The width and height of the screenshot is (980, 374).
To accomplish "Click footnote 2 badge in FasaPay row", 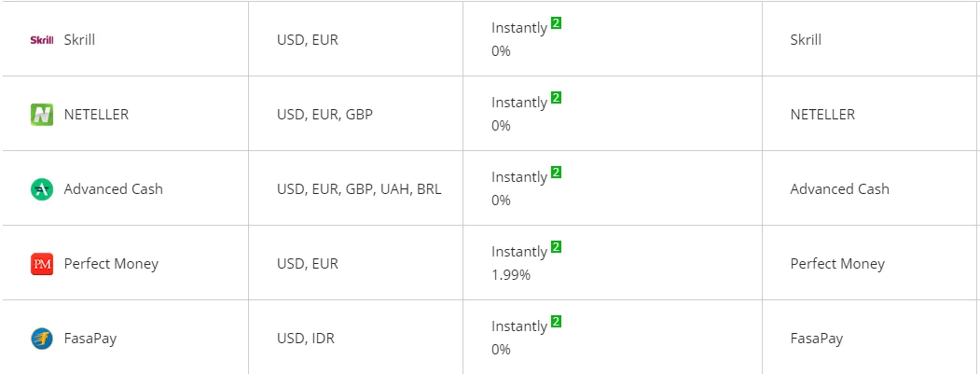I will pyautogui.click(x=557, y=322).
